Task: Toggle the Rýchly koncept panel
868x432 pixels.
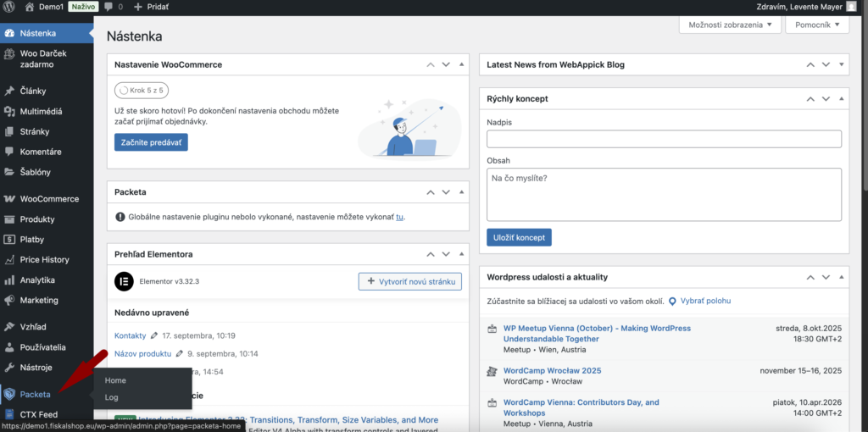Action: pos(841,99)
